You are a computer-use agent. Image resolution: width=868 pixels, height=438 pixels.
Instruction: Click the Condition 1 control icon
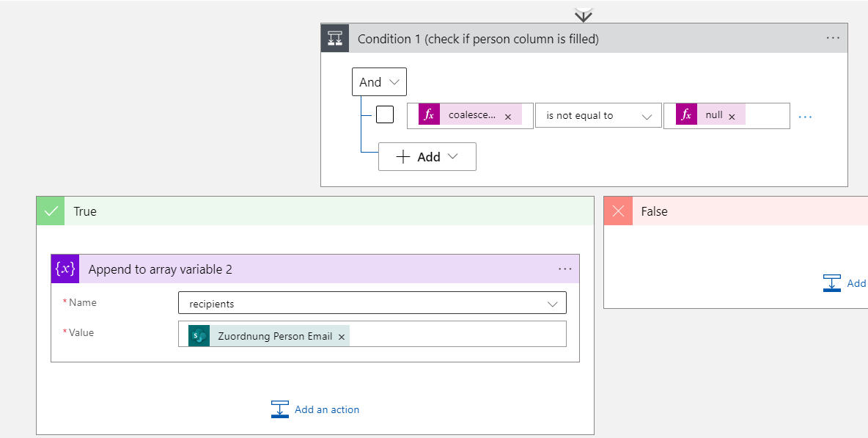(335, 38)
